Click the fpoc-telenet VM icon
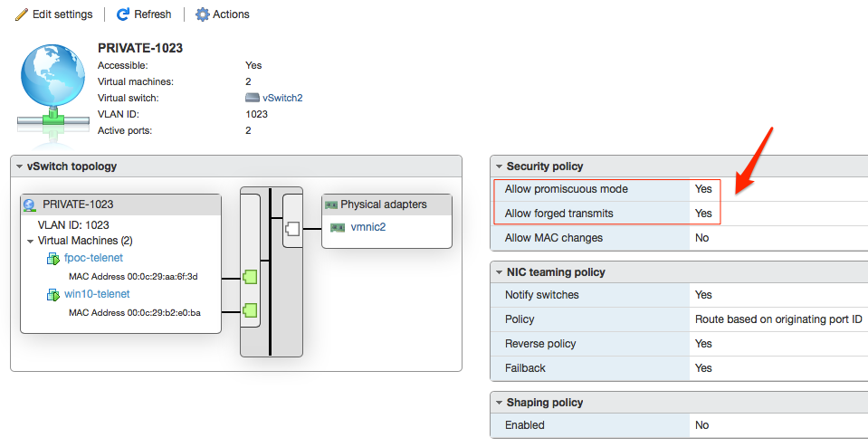868x447 pixels. point(52,259)
